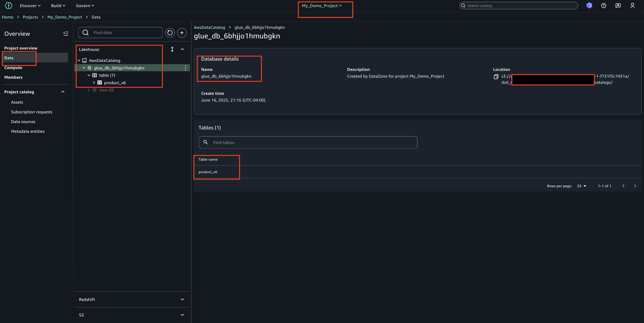
Task: Copy the S3 location path
Action: point(496,77)
